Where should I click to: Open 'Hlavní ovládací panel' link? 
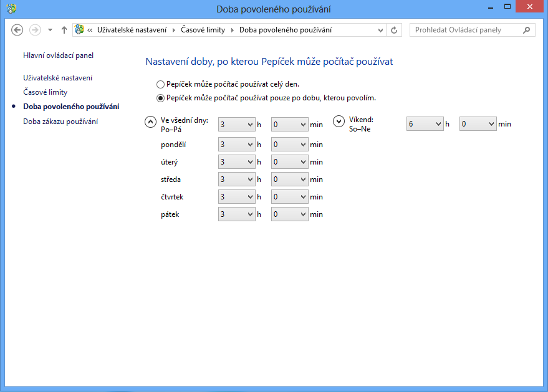pyautogui.click(x=58, y=55)
